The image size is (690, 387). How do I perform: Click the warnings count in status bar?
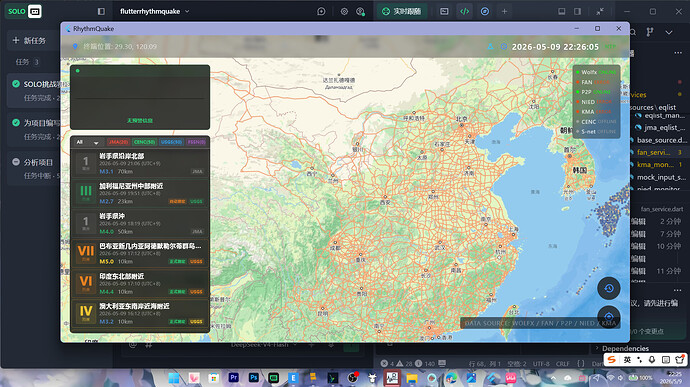404,364
